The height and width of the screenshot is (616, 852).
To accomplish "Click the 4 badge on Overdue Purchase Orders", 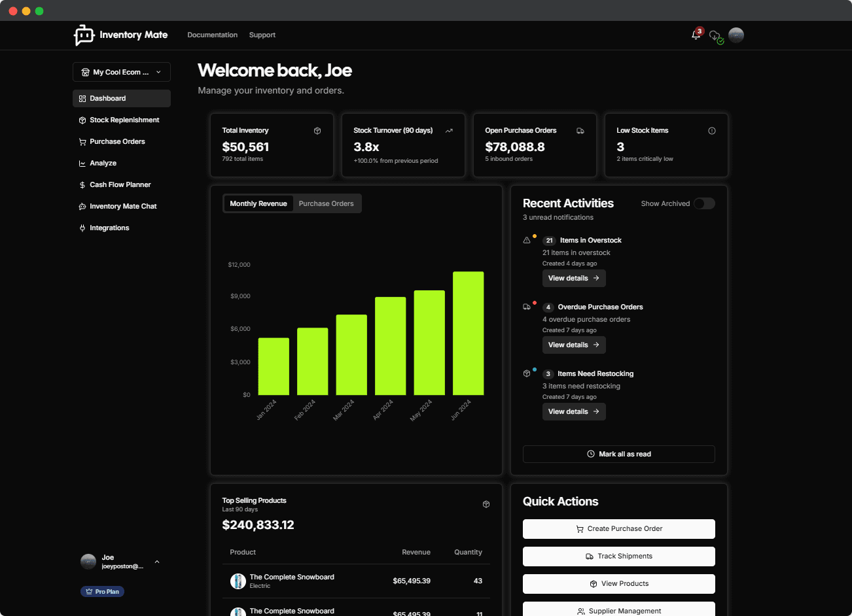I will coord(548,307).
